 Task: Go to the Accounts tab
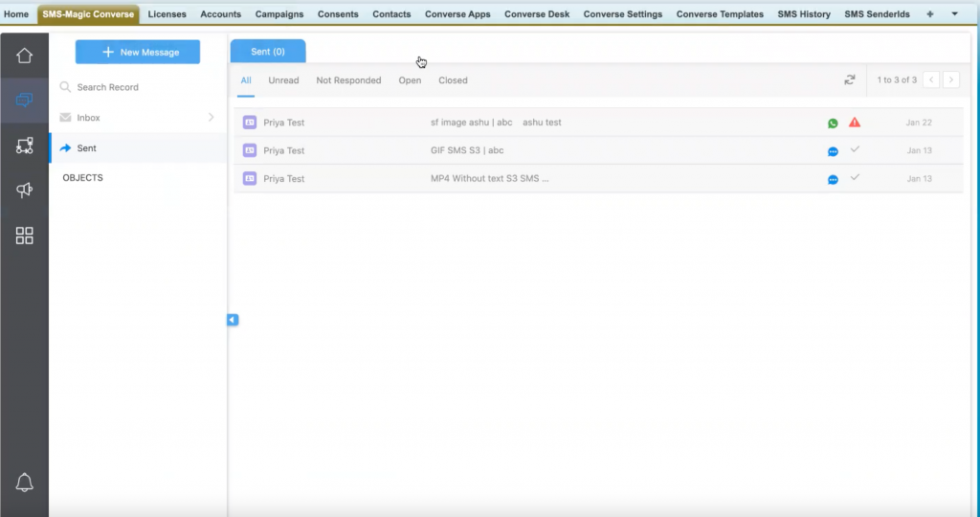tap(221, 13)
